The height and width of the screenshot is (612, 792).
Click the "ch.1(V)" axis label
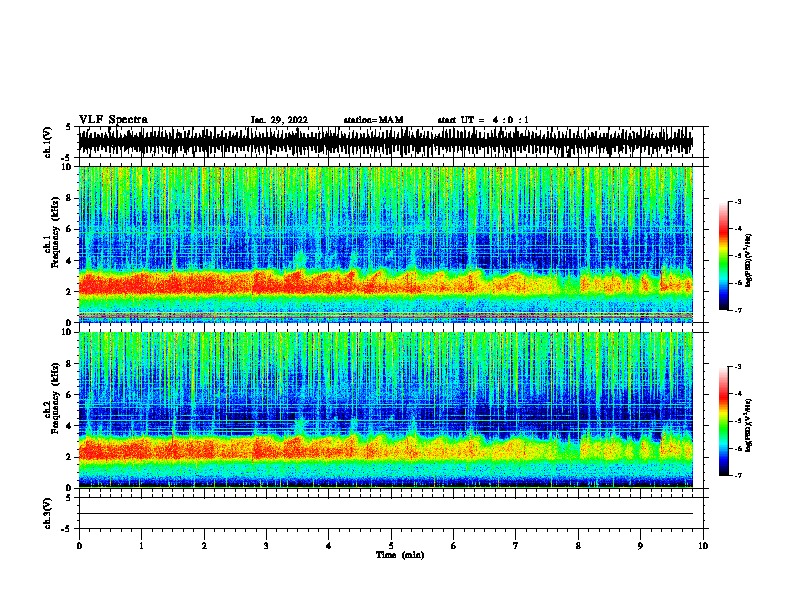pos(48,142)
